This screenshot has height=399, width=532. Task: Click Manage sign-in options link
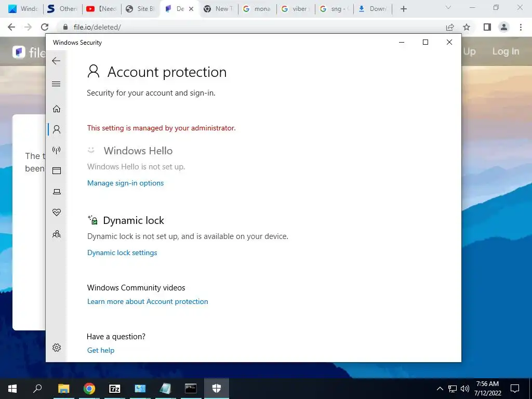point(125,183)
